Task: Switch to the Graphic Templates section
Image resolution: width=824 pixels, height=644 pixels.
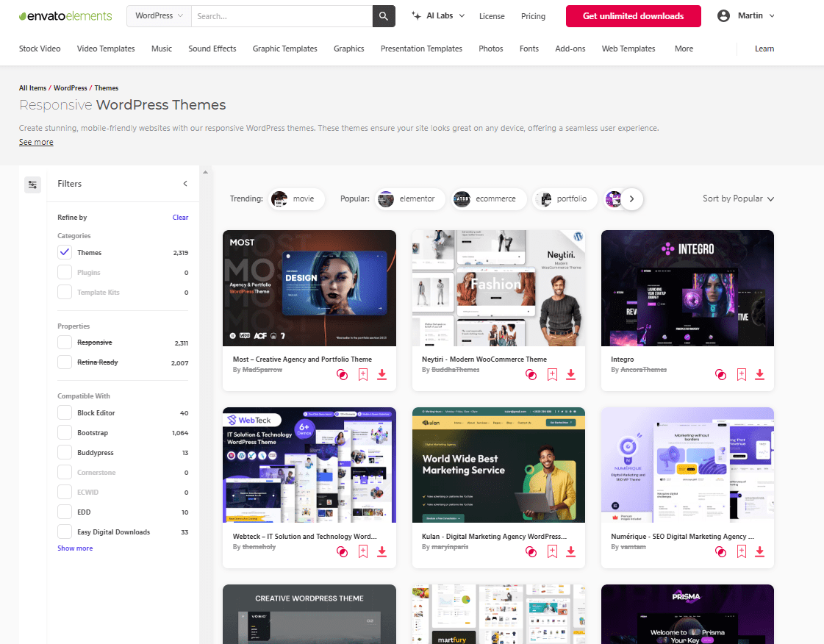Action: tap(284, 49)
